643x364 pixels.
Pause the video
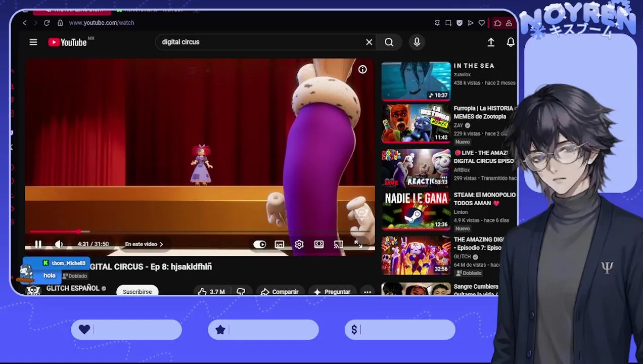pyautogui.click(x=38, y=244)
